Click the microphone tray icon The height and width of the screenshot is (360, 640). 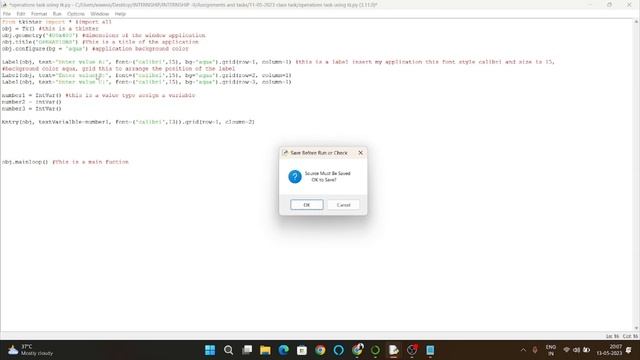(x=535, y=350)
